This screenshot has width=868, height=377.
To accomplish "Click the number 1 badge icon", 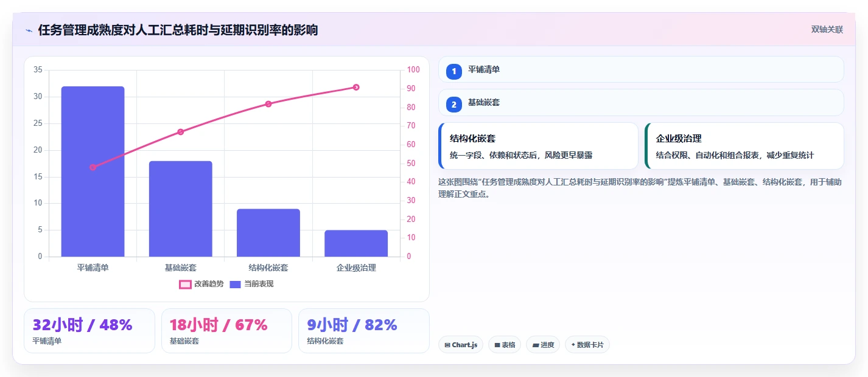I will 454,71.
